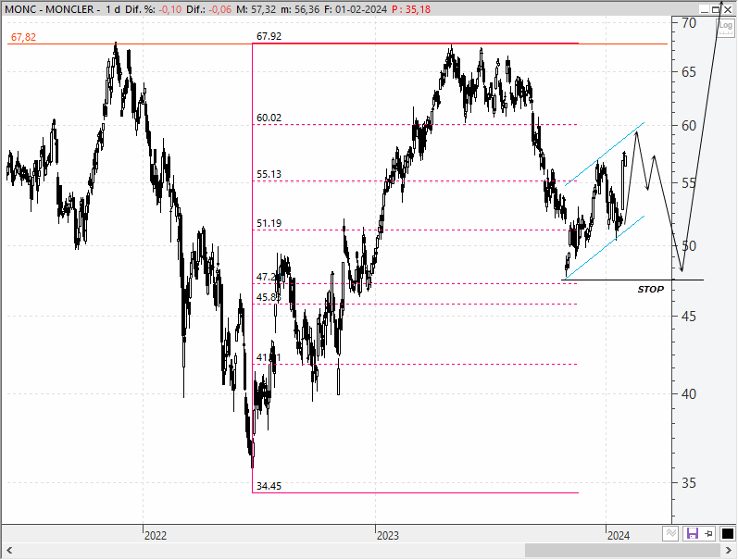738x560 pixels.
Task: Click the F: 01-02-2024 date in header
Action: [356, 9]
